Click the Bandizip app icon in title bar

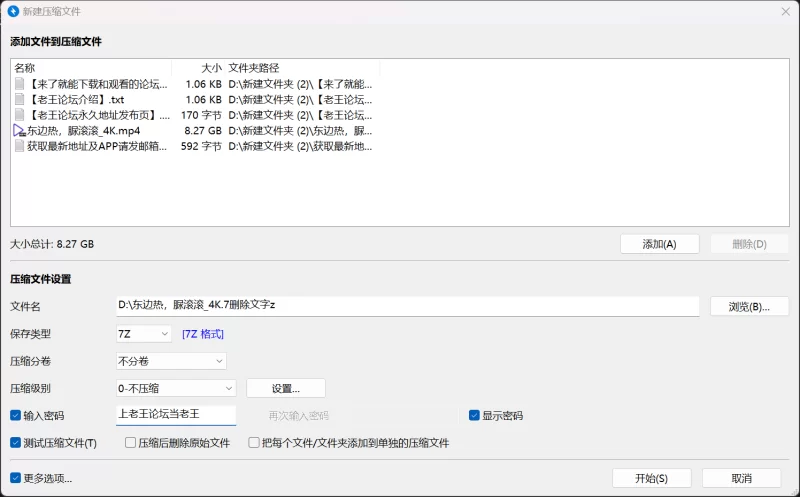(13, 11)
